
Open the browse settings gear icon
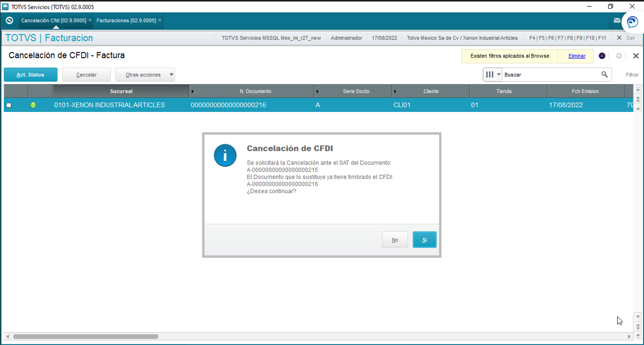click(619, 56)
